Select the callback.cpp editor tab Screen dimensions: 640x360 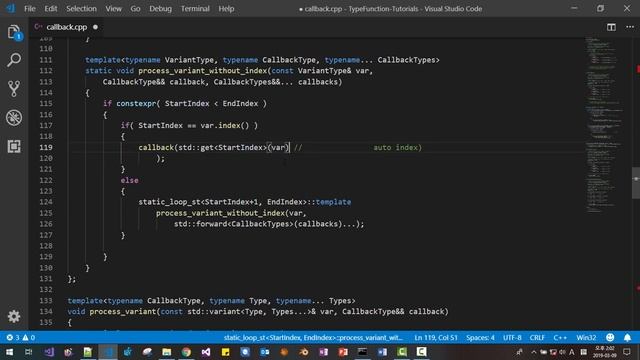(66, 27)
